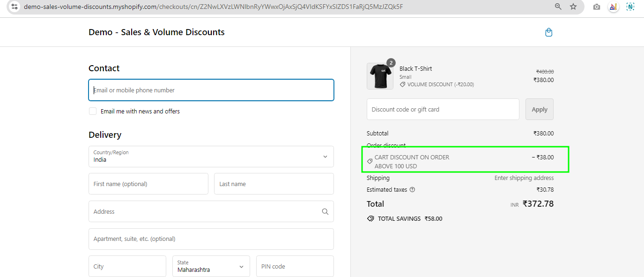Click the Apply discount button
The width and height of the screenshot is (644, 277).
point(539,109)
